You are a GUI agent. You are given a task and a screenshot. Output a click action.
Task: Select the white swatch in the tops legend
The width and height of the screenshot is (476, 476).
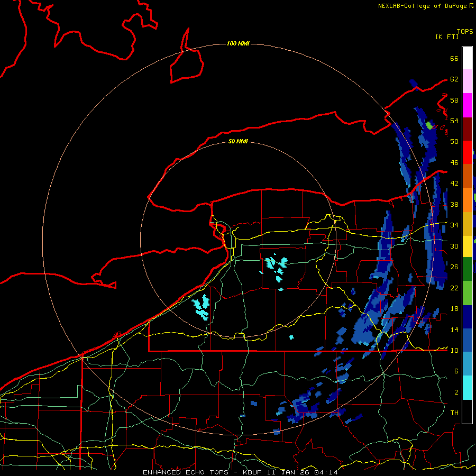click(467, 58)
